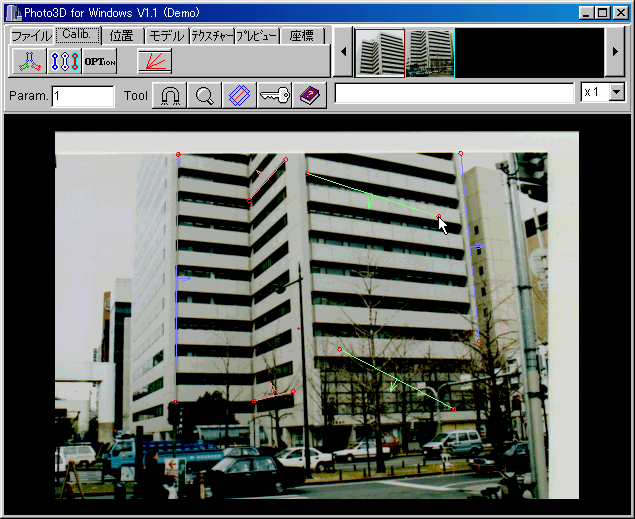This screenshot has width=635, height=519.
Task: Click lower red line's left endpoint
Action: [254, 401]
